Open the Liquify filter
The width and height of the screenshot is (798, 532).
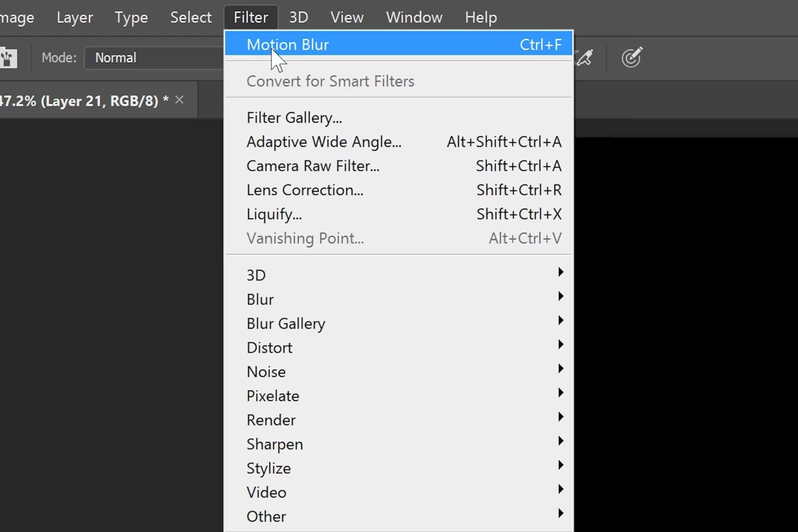[x=274, y=214]
